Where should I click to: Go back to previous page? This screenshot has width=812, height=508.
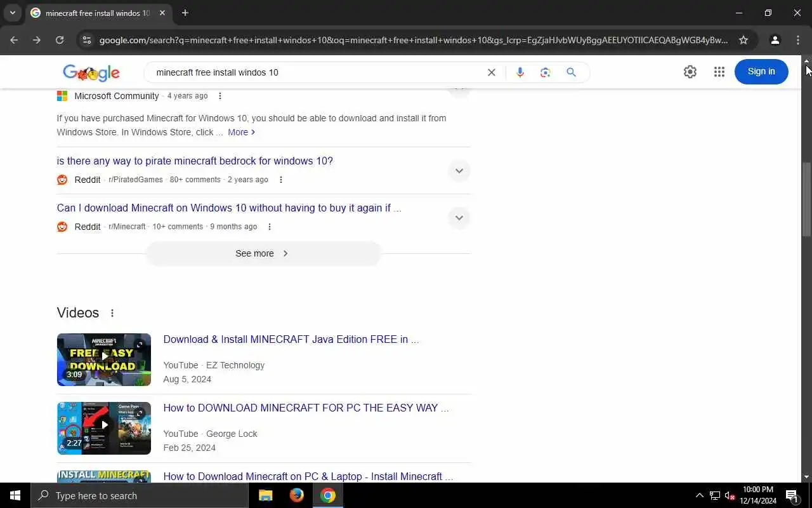pos(14,40)
